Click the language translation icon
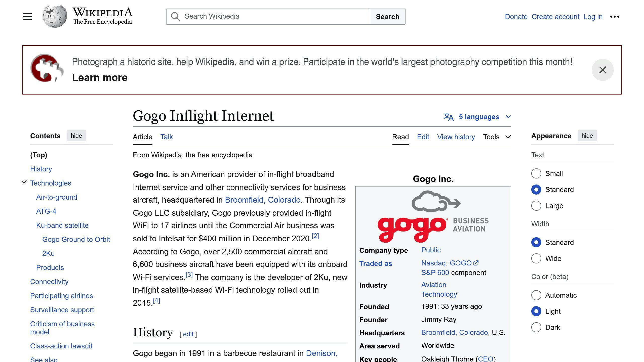 click(449, 117)
